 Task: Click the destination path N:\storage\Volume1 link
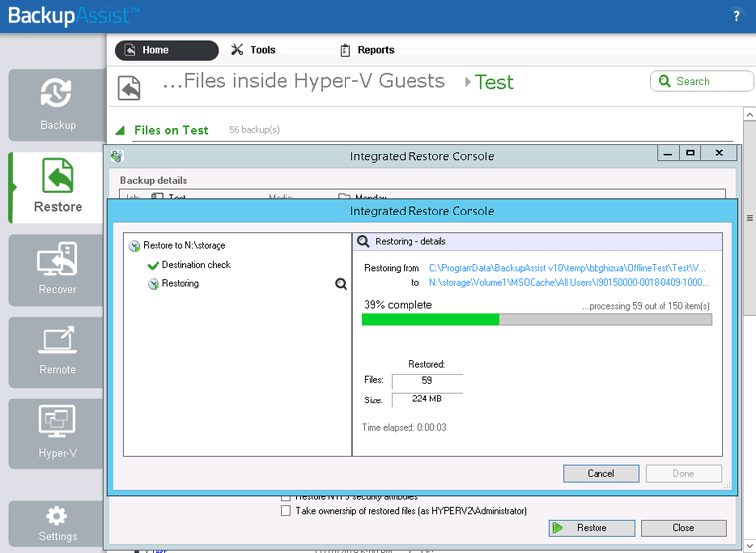pos(569,283)
